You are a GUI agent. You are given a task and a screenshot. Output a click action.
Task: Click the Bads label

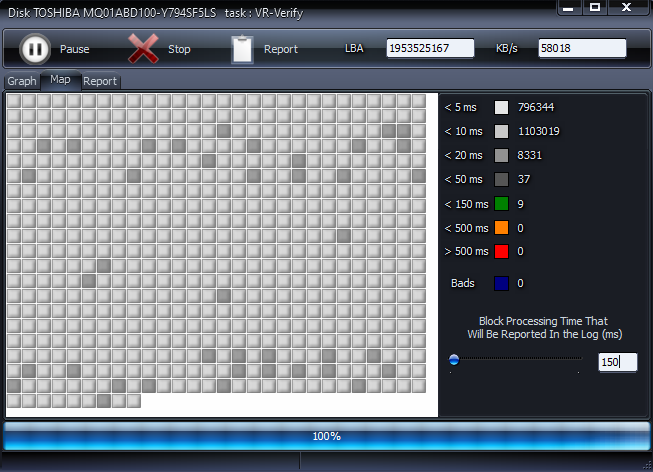pos(463,283)
